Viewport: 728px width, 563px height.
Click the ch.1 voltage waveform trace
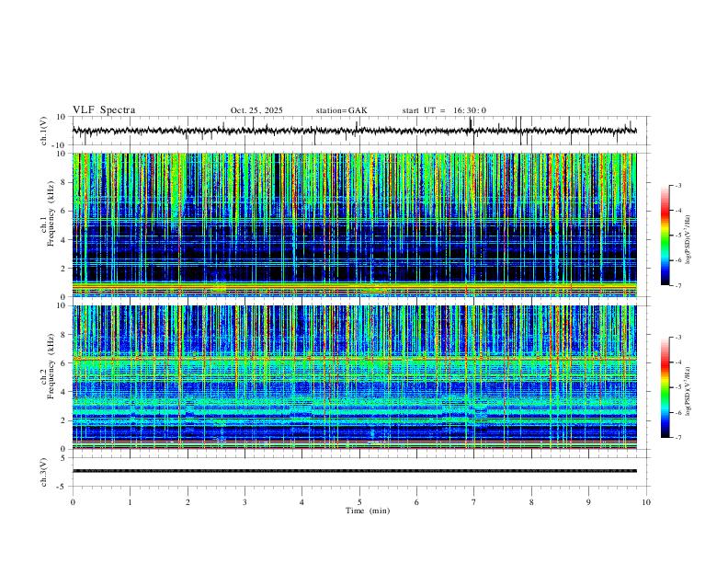point(355,131)
